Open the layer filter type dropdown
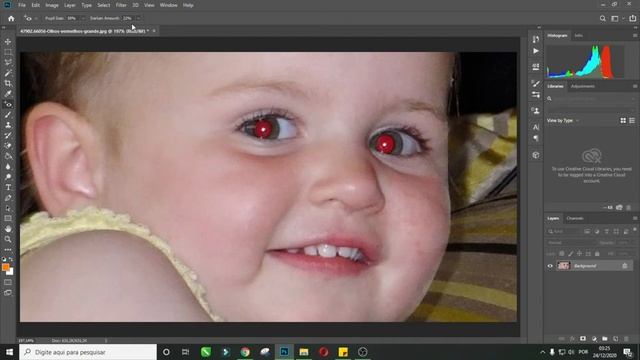 tap(564, 231)
